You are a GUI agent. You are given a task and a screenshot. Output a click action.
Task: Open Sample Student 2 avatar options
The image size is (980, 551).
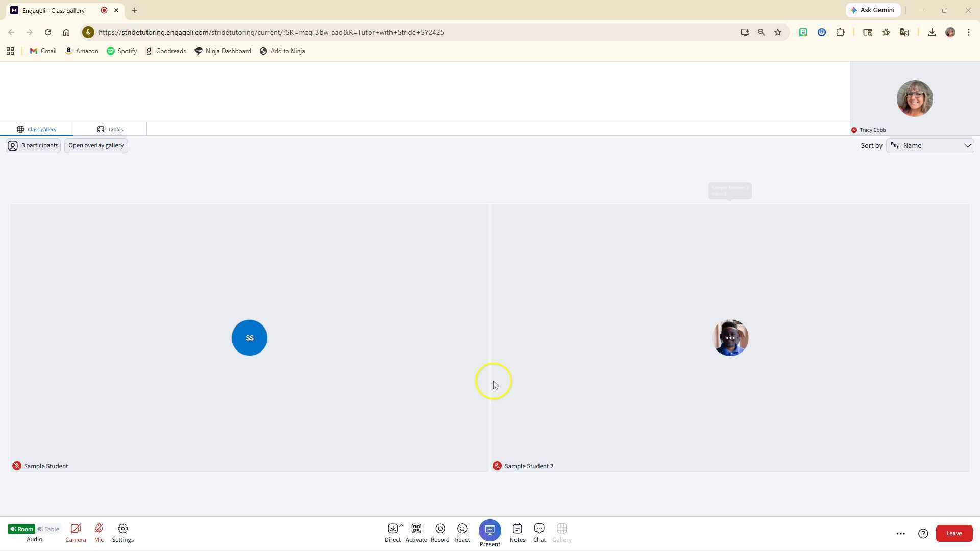click(x=730, y=338)
